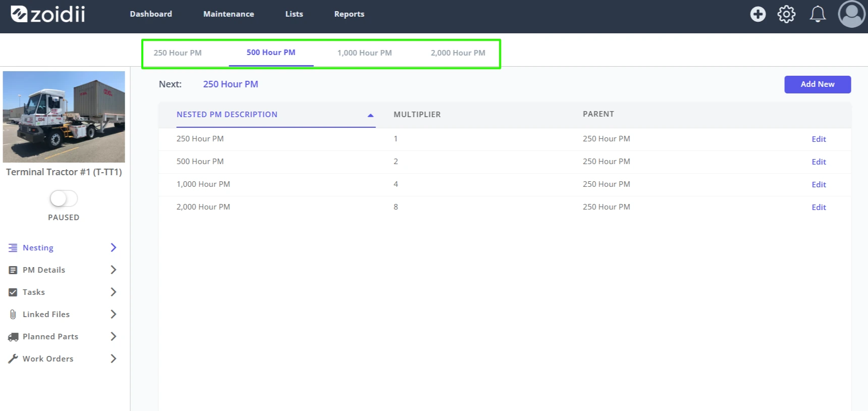Image resolution: width=868 pixels, height=411 pixels.
Task: Click the Terminal Tractor #1 (T-TT1) title
Action: 64,172
